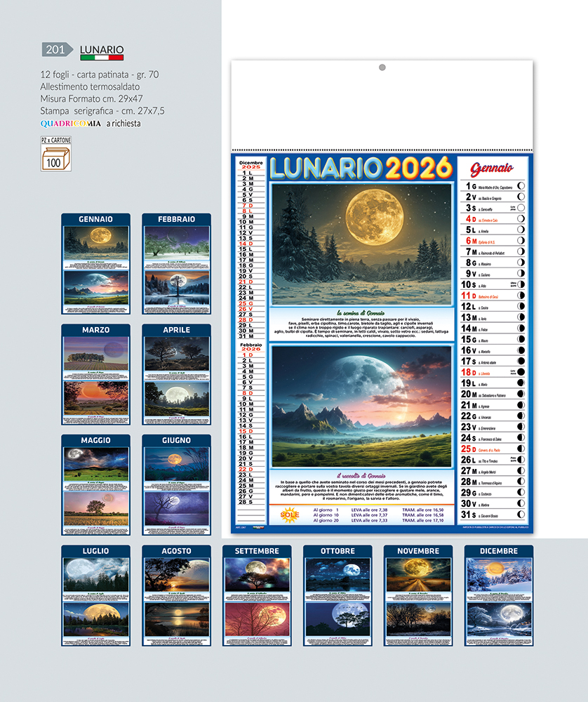Click the Febbraio 2026 mini calendar heading
Screen dimensions: 588x702
pos(250,348)
